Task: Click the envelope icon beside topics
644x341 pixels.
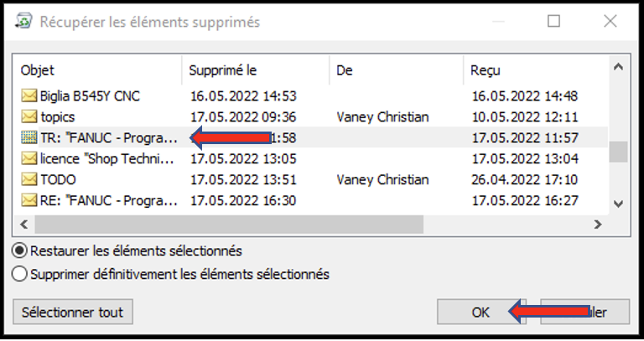Action: [29, 117]
